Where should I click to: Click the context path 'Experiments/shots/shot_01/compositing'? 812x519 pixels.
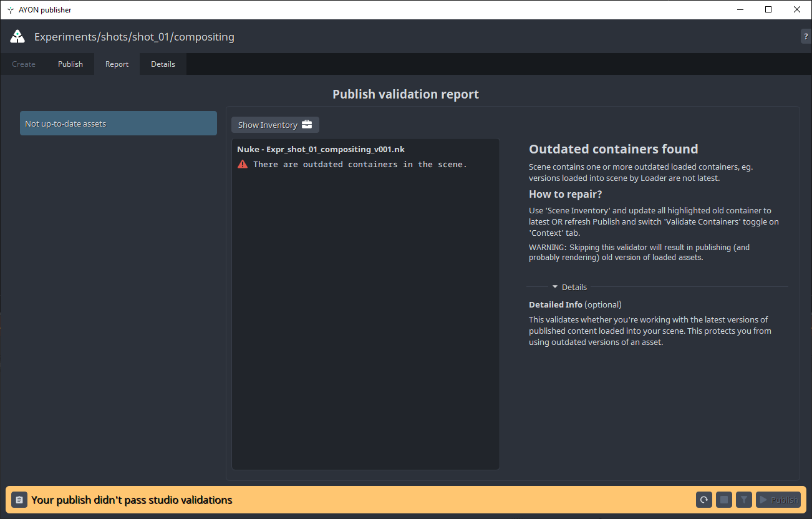[x=134, y=37]
